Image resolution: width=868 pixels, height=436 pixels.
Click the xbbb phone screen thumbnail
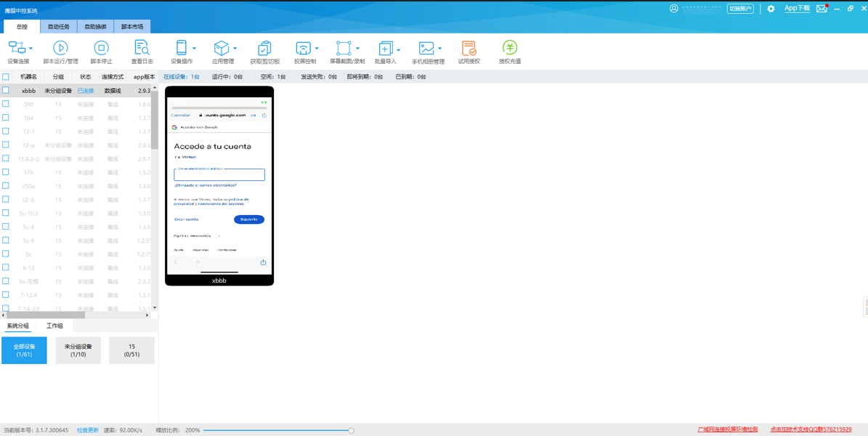(219, 185)
